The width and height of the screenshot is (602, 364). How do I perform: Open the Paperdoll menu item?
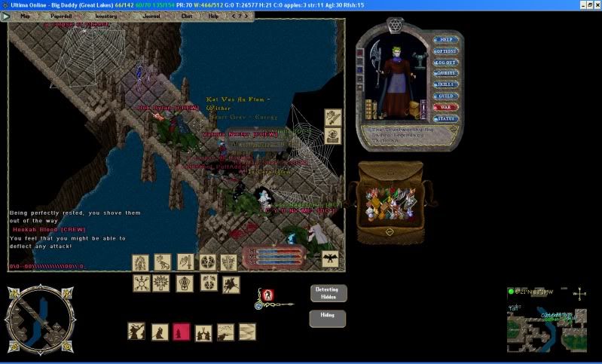click(61, 16)
